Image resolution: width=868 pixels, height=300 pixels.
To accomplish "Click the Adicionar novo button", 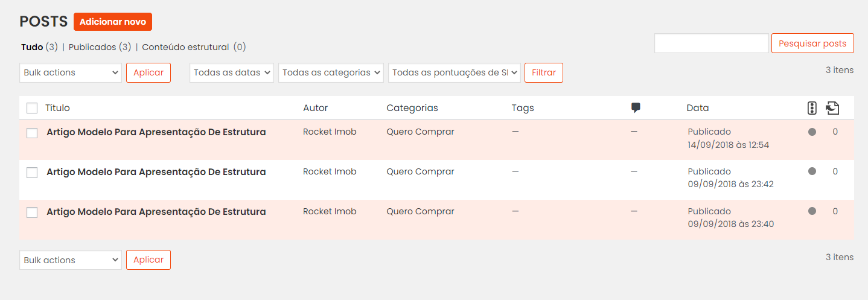I will tap(113, 22).
